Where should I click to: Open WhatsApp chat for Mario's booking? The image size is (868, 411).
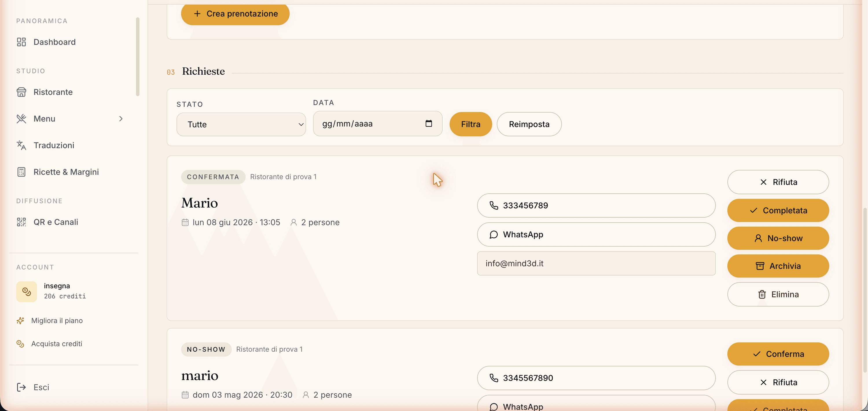point(596,234)
